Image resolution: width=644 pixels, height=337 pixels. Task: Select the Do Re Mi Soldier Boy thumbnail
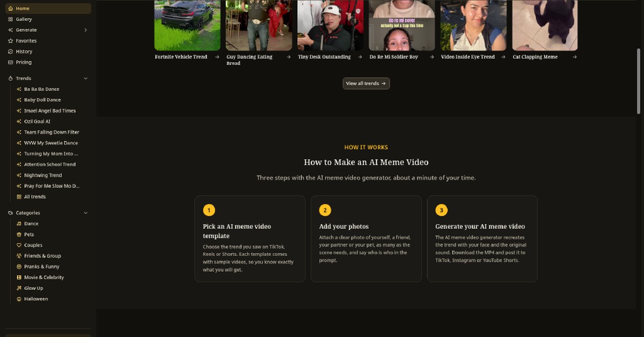tap(402, 25)
